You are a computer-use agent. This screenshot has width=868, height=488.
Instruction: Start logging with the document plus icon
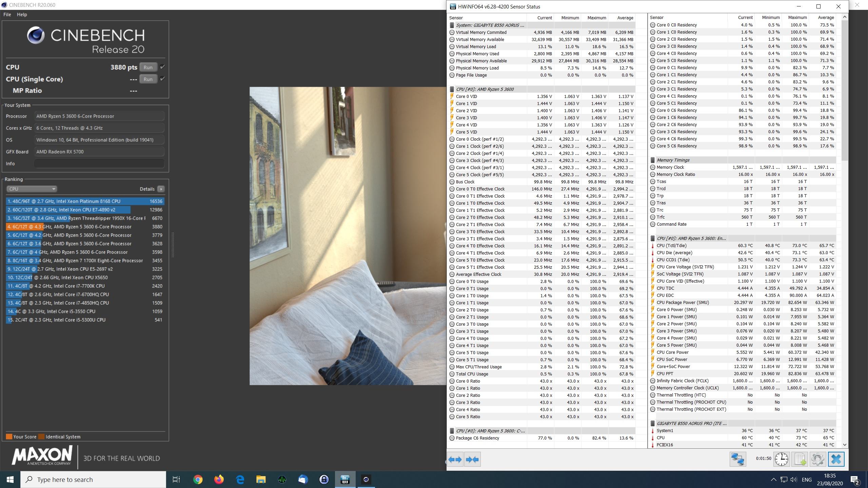[x=800, y=460]
